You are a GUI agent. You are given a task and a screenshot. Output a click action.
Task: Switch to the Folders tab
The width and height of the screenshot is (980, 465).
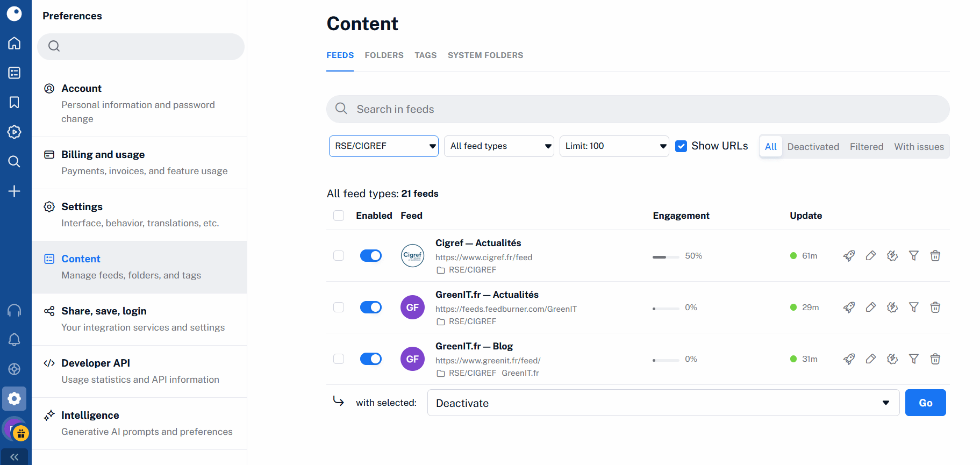(384, 55)
